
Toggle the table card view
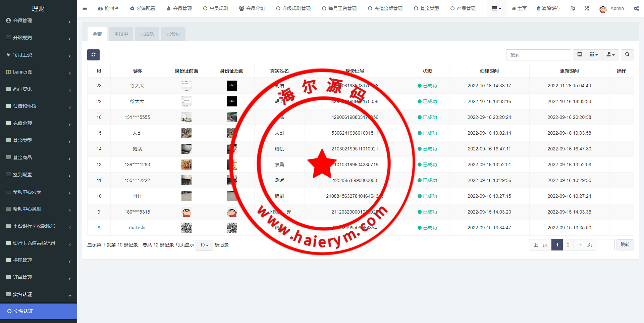579,54
